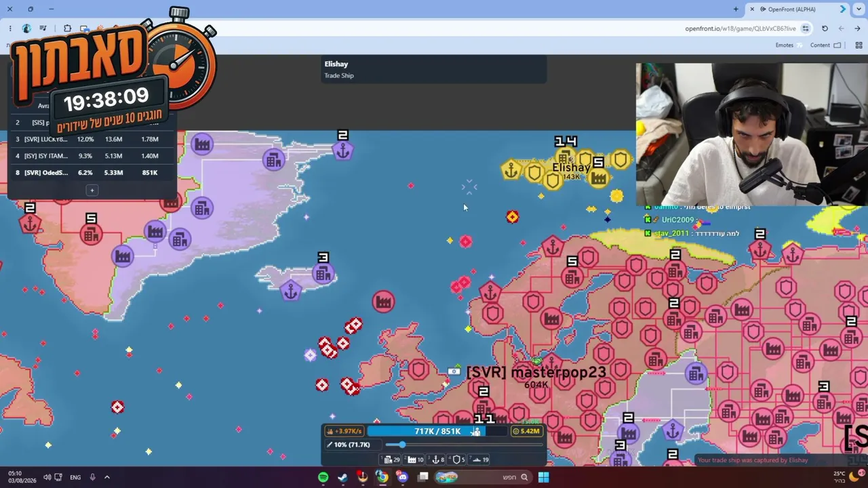Click the trade ship captured by Elishay notification
The width and height of the screenshot is (868, 488).
(x=753, y=460)
